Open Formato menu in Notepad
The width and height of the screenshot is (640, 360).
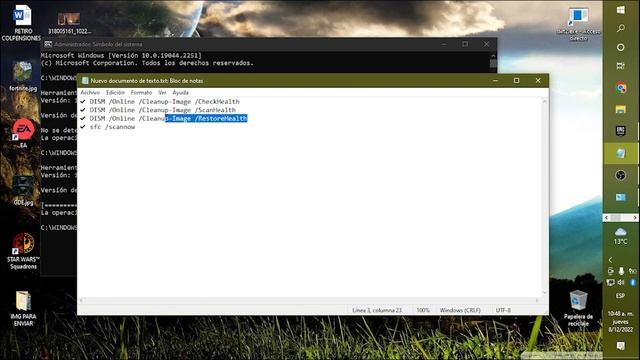coord(141,93)
